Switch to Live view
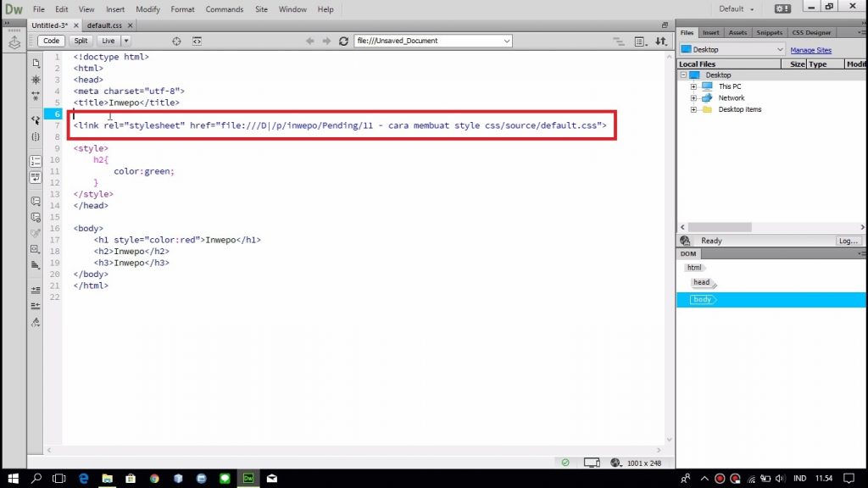 click(x=108, y=41)
